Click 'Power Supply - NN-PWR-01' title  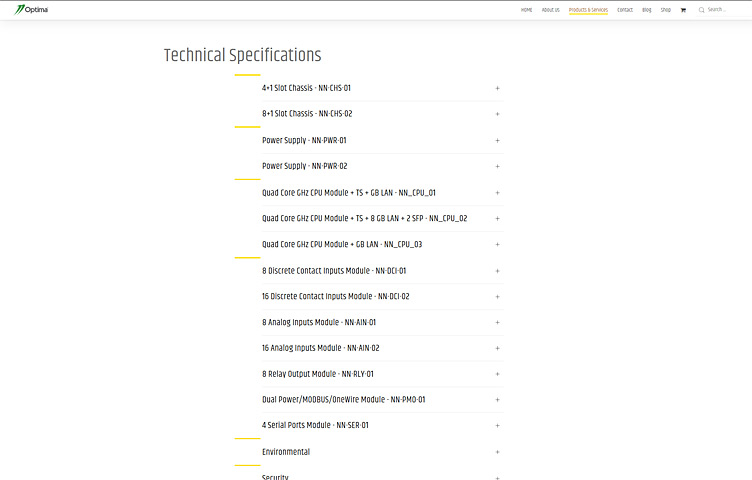tap(304, 140)
